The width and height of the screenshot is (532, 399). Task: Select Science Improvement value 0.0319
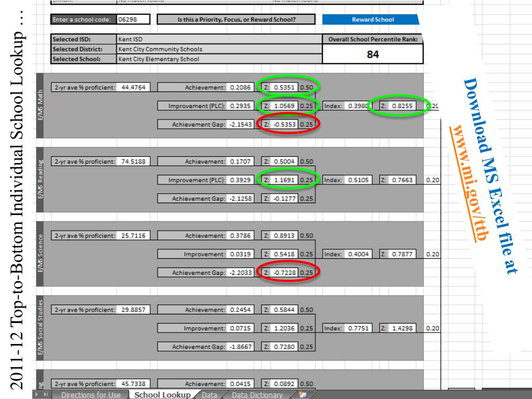(240, 254)
